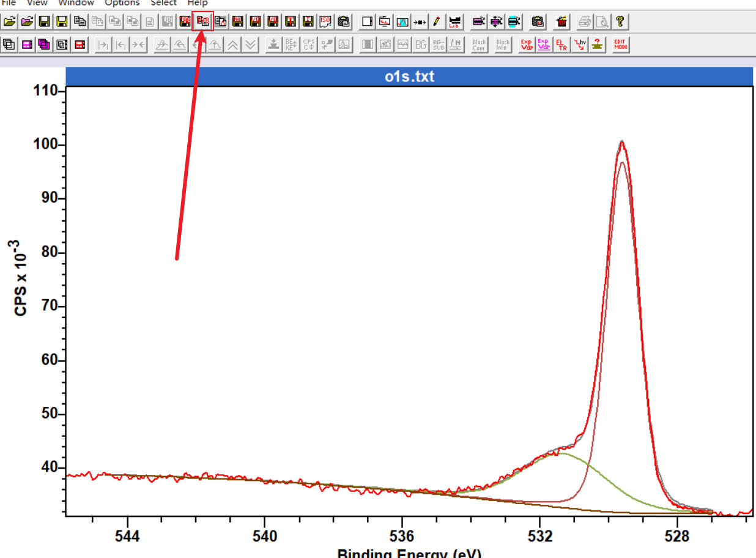Screen dimensions: 756x558
Task: Open the page layout icon
Action: click(367, 22)
